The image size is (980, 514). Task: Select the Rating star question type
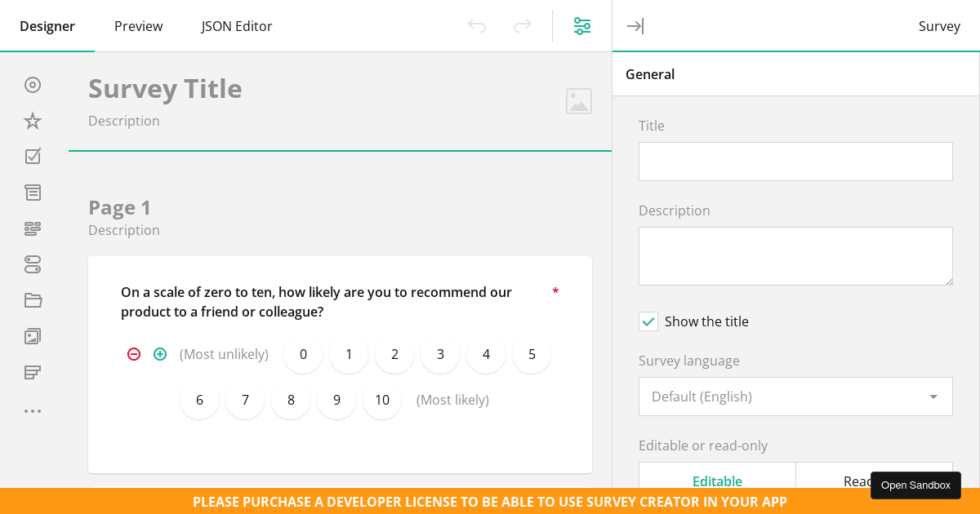(x=33, y=121)
